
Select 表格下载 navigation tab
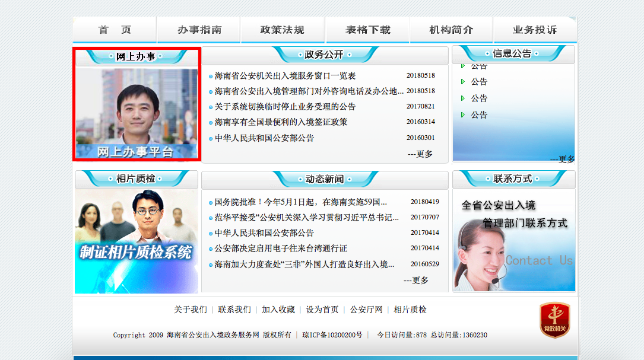[x=367, y=30]
